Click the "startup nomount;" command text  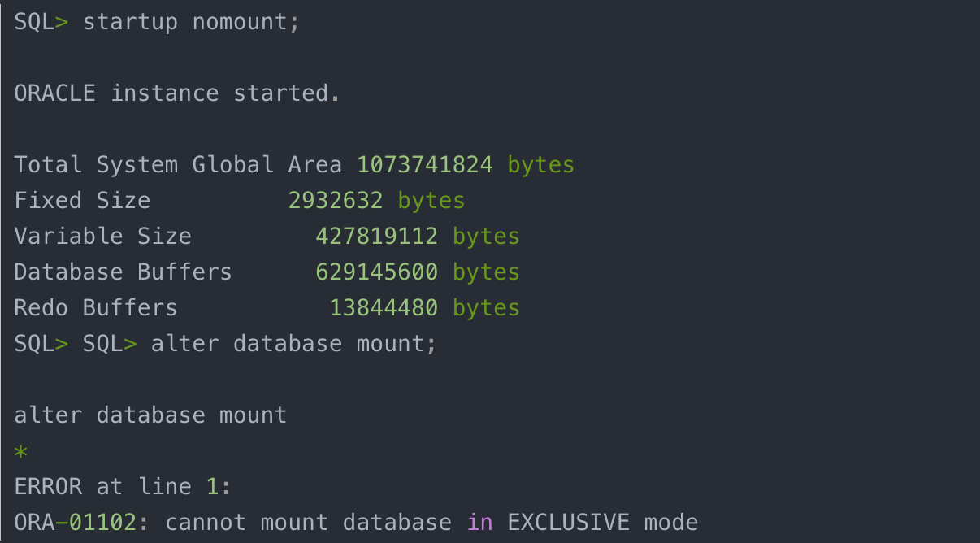coord(191,21)
